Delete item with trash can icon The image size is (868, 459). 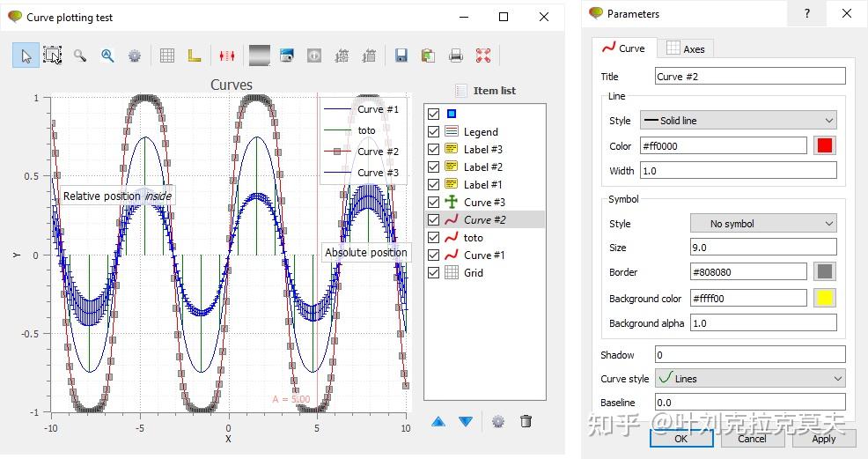coord(526,422)
